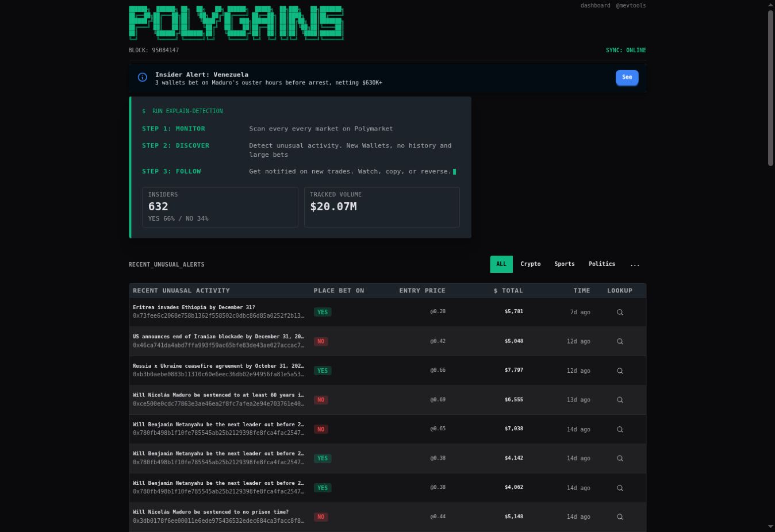Click wallet address starting 0x3db0178f6ee

(x=218, y=521)
